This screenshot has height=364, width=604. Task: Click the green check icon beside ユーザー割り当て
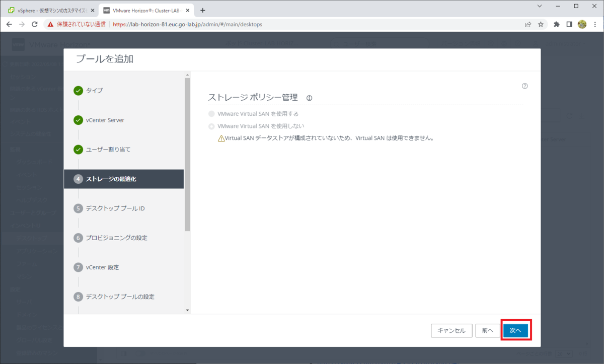click(78, 150)
